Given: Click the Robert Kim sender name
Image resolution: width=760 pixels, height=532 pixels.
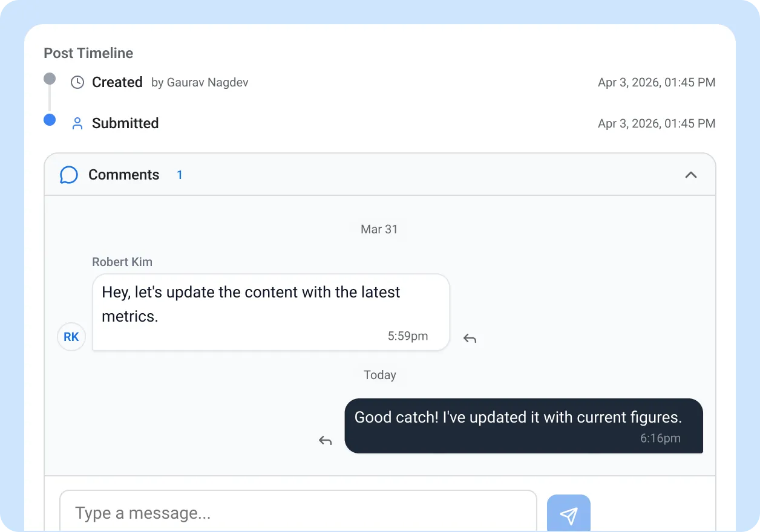Looking at the screenshot, I should click(122, 262).
